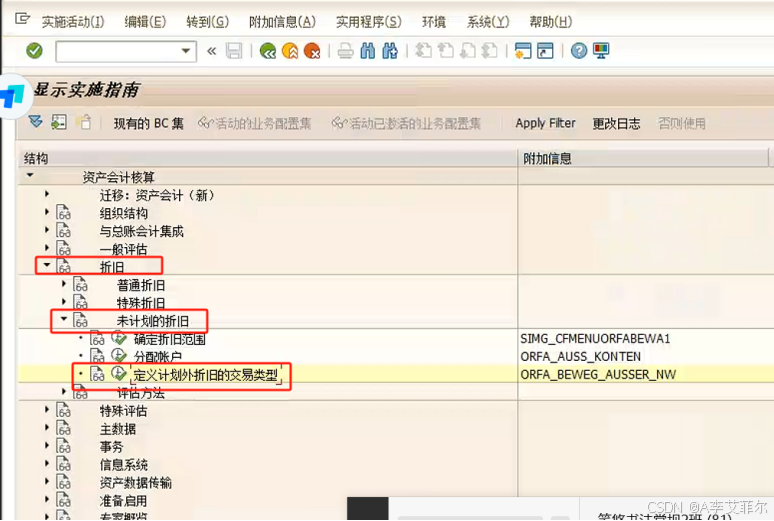This screenshot has width=774, height=521.
Task: Click ORFA_BEWEG_AUSSER_NW in the info column
Action: [598, 374]
